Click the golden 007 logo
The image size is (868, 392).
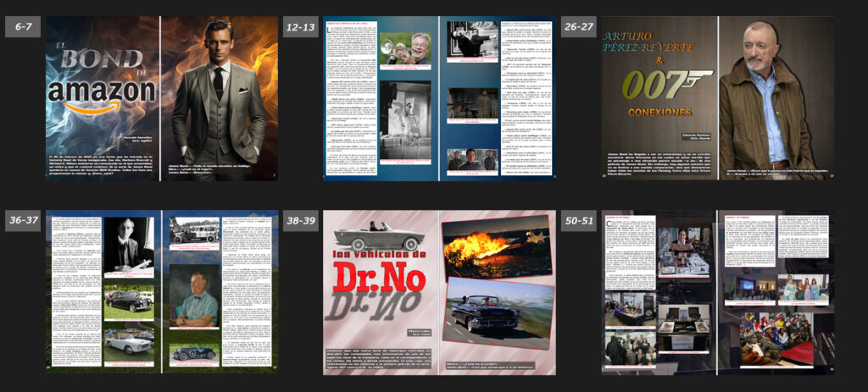(x=667, y=85)
